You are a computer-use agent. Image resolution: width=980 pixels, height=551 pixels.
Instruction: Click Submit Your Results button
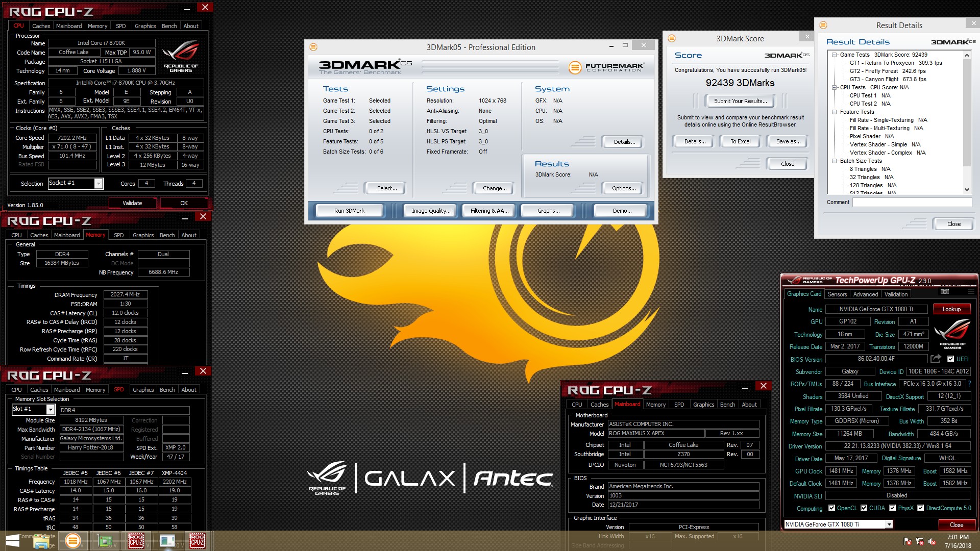pos(740,101)
